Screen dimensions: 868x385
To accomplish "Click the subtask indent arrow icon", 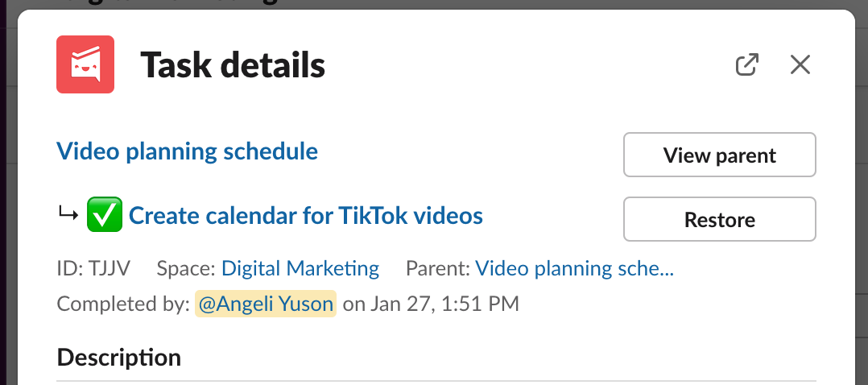I will pyautogui.click(x=68, y=213).
